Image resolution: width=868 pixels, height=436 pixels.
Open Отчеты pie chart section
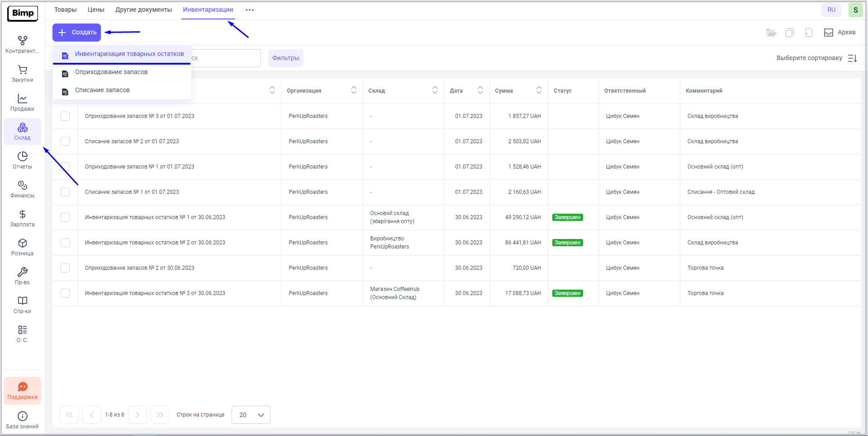(22, 160)
